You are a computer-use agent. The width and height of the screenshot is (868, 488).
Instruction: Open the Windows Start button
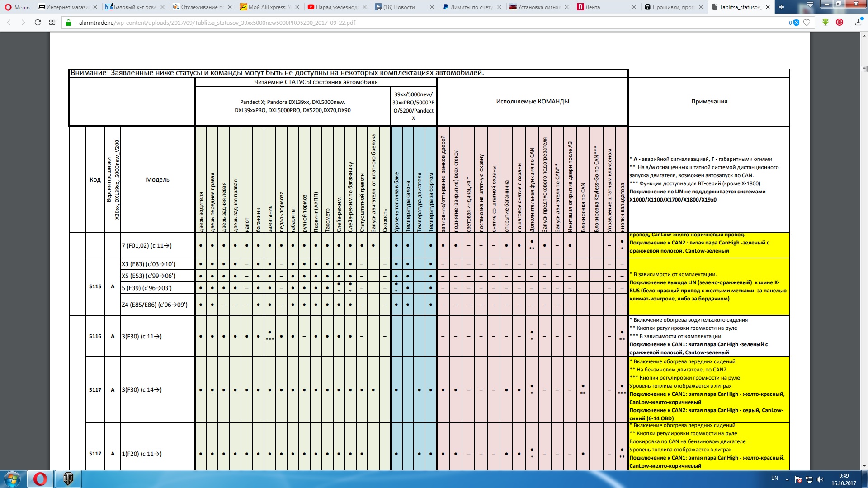[x=13, y=479]
